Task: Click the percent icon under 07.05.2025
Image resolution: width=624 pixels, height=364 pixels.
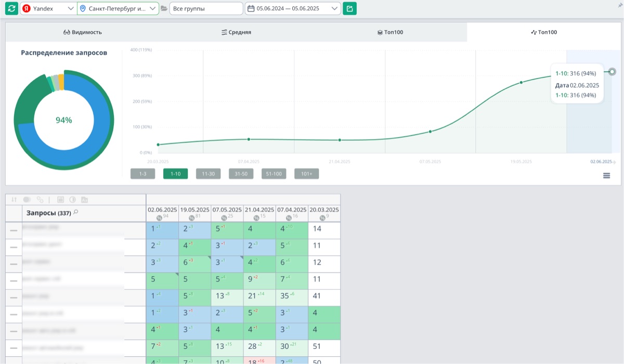Action: point(224,218)
